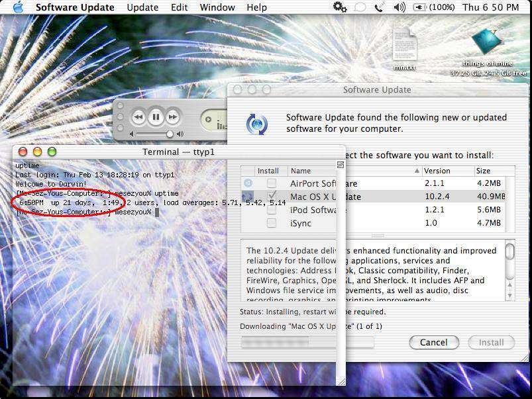Screen dimensions: 532x399
Task: Click the description scrollbar down arrow
Action: tap(509, 295)
